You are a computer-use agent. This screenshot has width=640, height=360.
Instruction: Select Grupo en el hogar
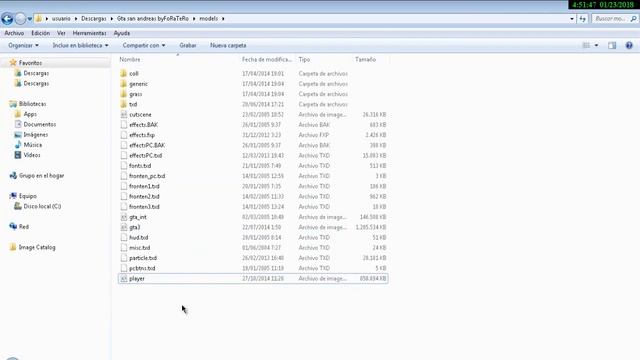tap(41, 176)
